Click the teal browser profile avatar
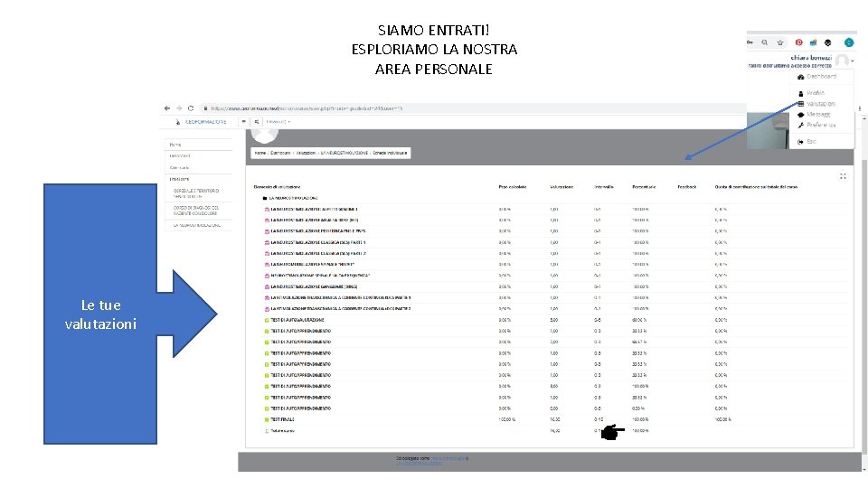 click(849, 42)
